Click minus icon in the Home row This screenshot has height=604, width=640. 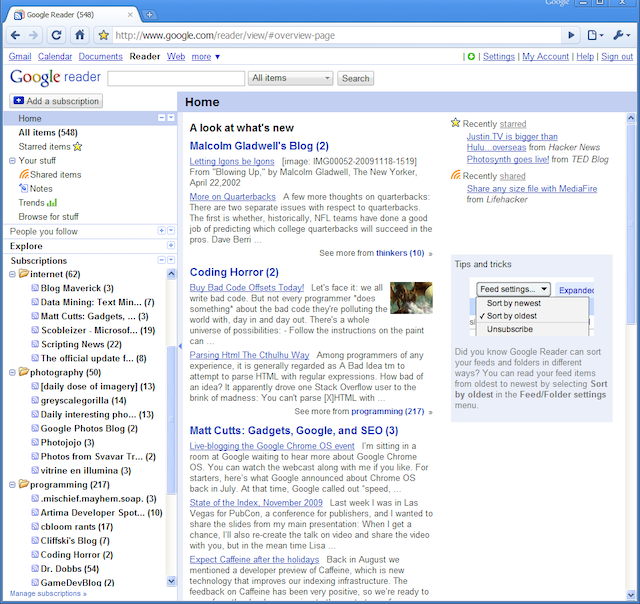point(162,118)
